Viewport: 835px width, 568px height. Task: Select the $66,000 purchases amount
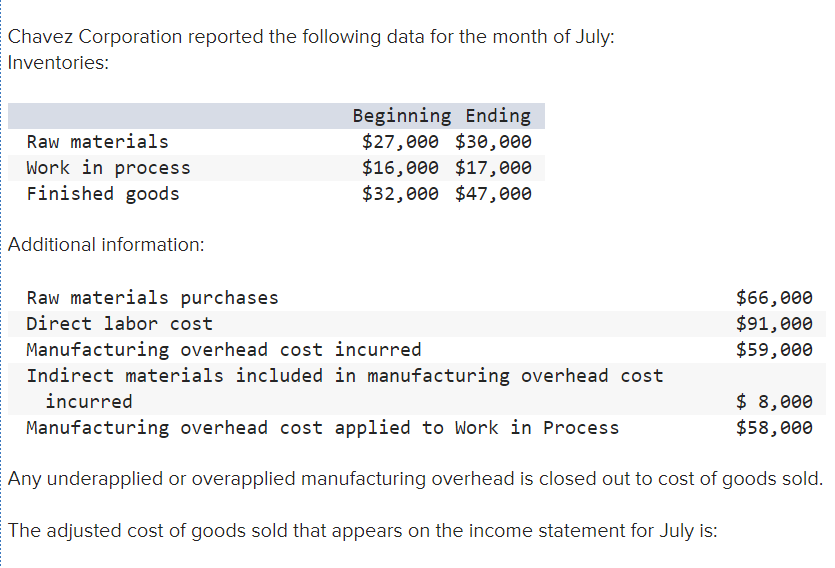coord(774,298)
